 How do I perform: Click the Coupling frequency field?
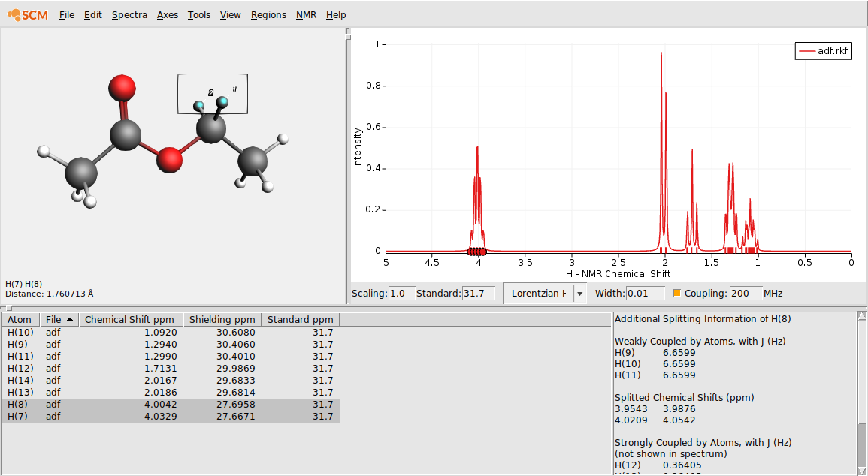click(746, 294)
